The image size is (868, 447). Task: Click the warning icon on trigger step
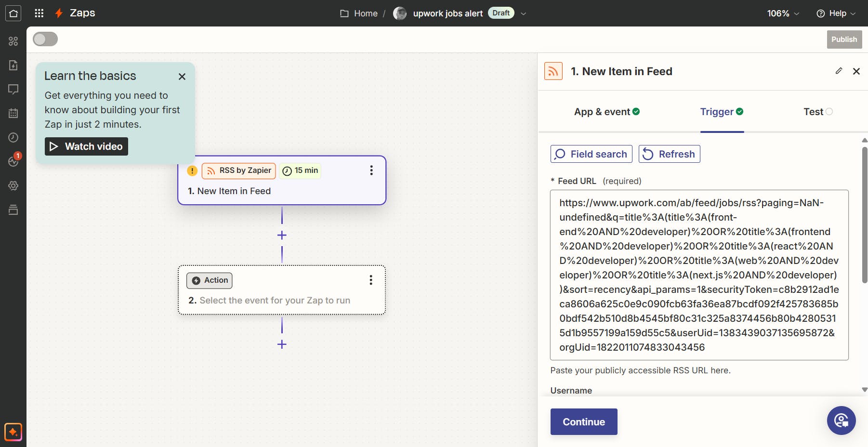192,171
